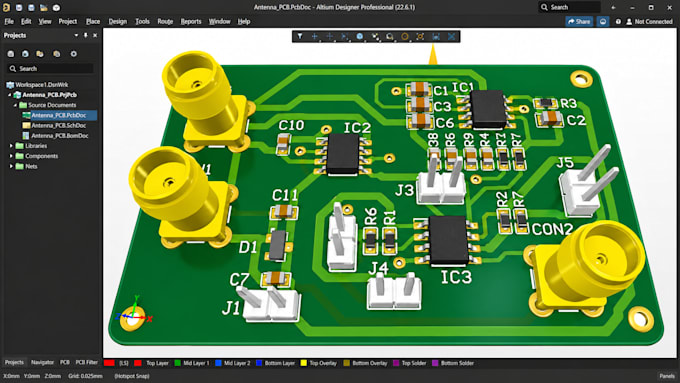
Task: Click the user account icon near Not Connected
Action: [629, 21]
